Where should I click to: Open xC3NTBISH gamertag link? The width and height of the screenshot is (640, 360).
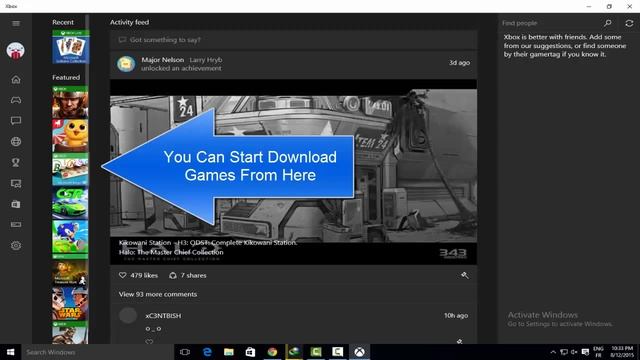coord(163,316)
